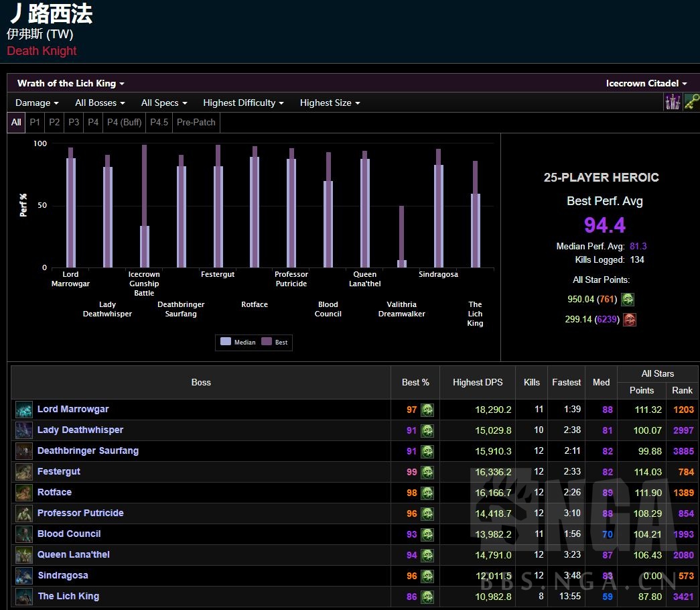Click red All Star Points spec icon
Viewport: 700px width, 610px height.
click(x=629, y=320)
